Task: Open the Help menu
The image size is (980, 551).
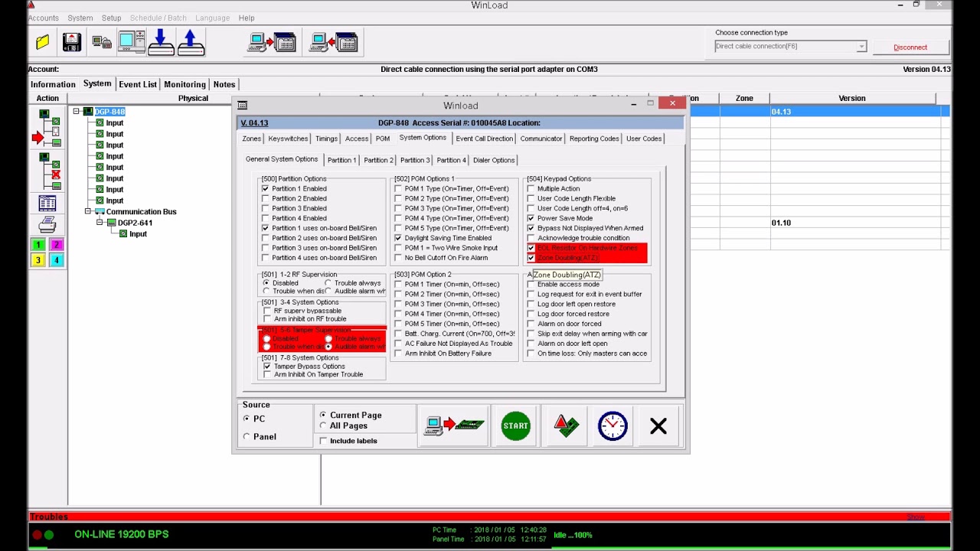Action: coord(247,18)
